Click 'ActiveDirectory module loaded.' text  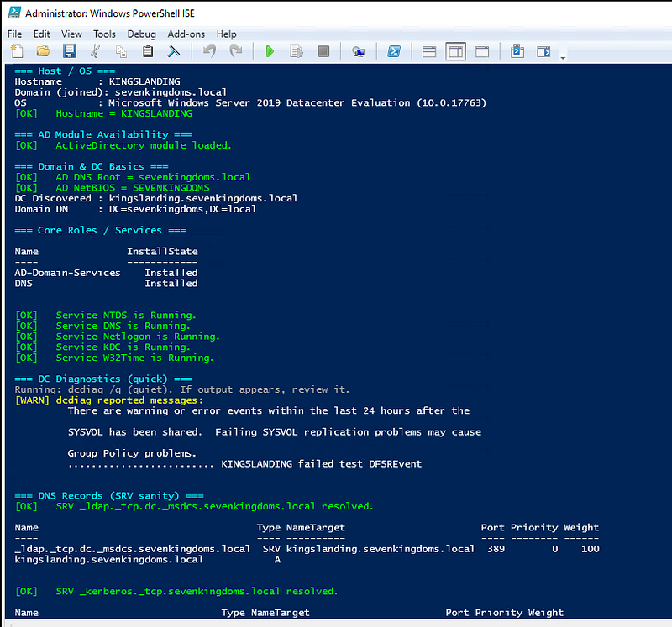point(144,145)
